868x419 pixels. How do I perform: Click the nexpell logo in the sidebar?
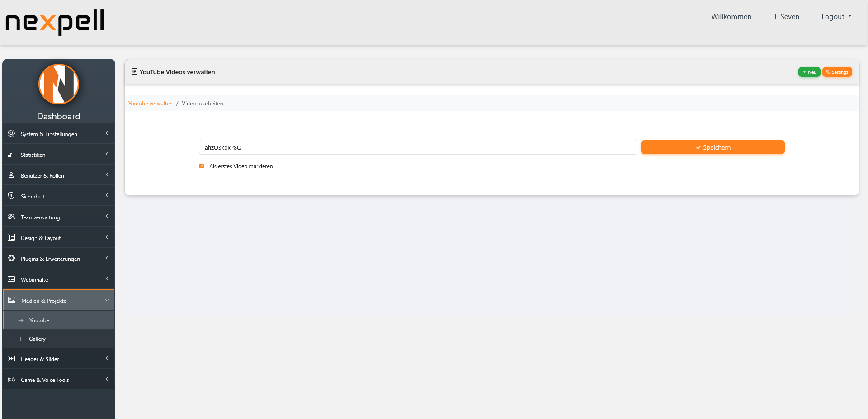coord(59,84)
